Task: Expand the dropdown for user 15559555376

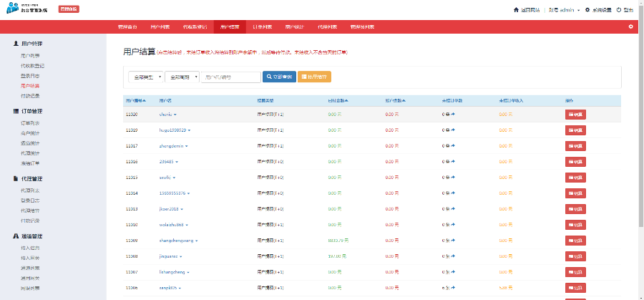Action: tap(188, 193)
